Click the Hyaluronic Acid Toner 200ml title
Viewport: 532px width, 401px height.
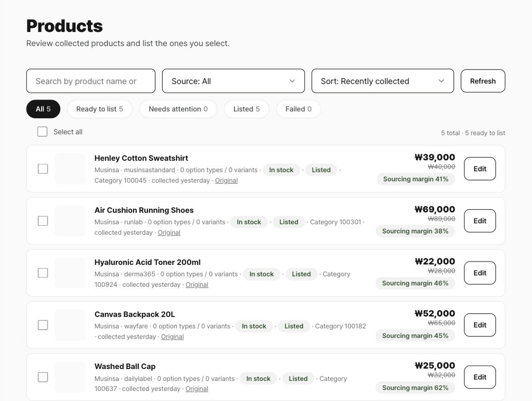(148, 262)
